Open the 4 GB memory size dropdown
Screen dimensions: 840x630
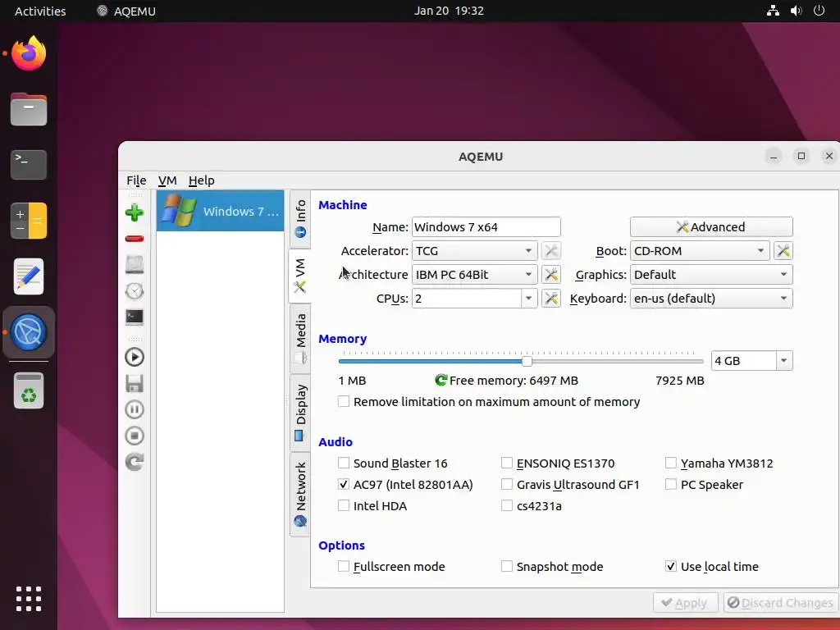783,361
